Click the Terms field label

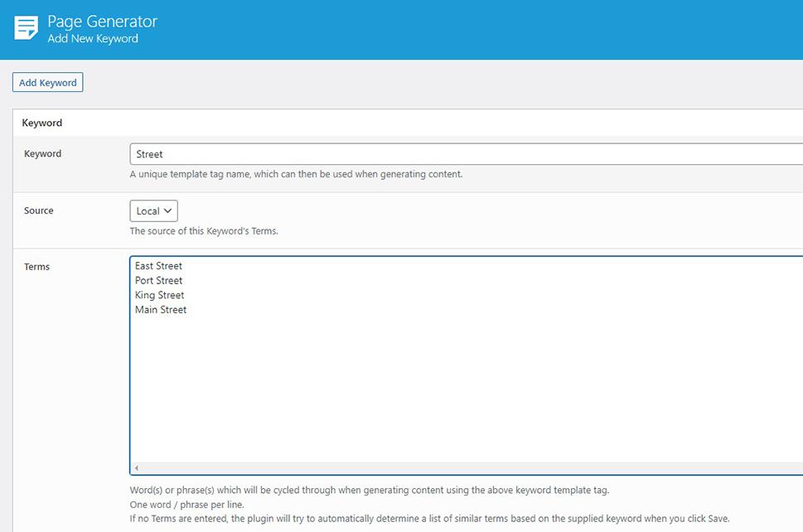(36, 267)
